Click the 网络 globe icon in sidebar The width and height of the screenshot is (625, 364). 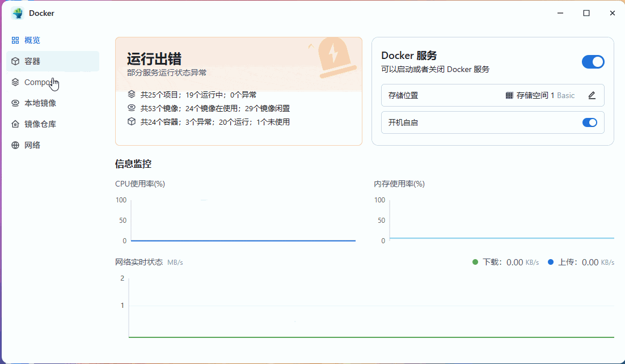pyautogui.click(x=15, y=145)
